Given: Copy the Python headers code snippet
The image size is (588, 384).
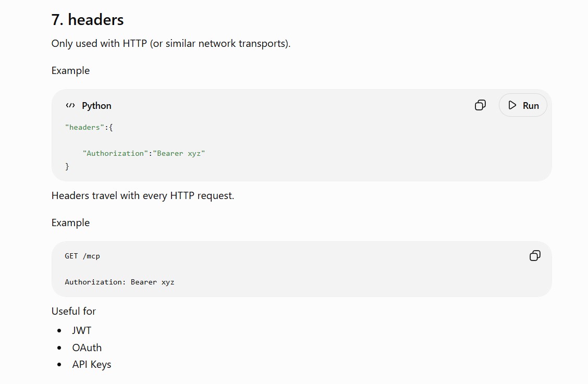Looking at the screenshot, I should (x=480, y=105).
